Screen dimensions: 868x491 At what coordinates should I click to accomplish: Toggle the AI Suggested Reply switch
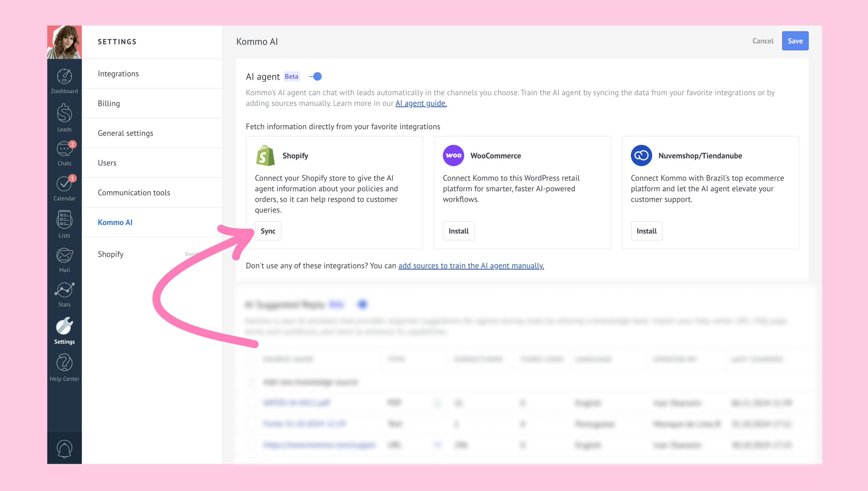click(x=362, y=304)
